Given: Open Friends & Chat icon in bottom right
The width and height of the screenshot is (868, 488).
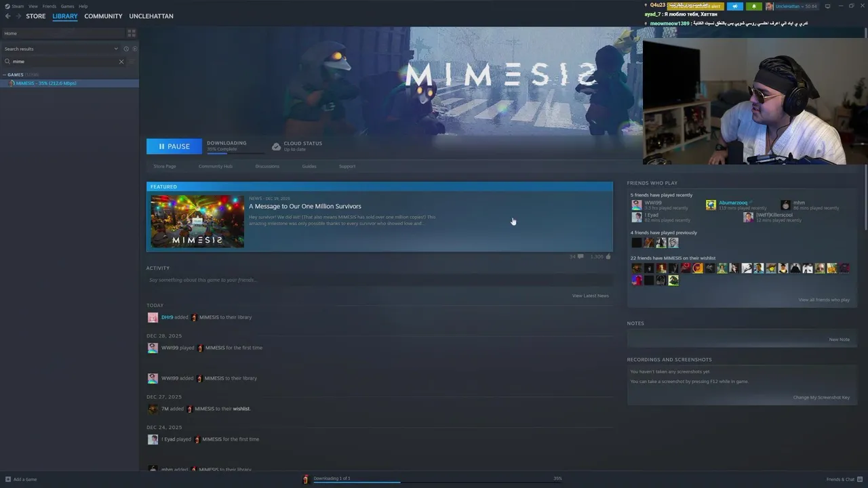Looking at the screenshot, I should pyautogui.click(x=861, y=479).
